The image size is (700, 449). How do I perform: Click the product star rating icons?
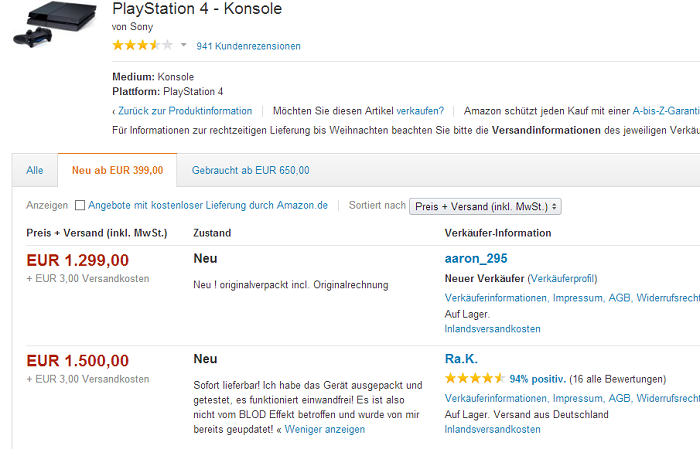(x=142, y=45)
